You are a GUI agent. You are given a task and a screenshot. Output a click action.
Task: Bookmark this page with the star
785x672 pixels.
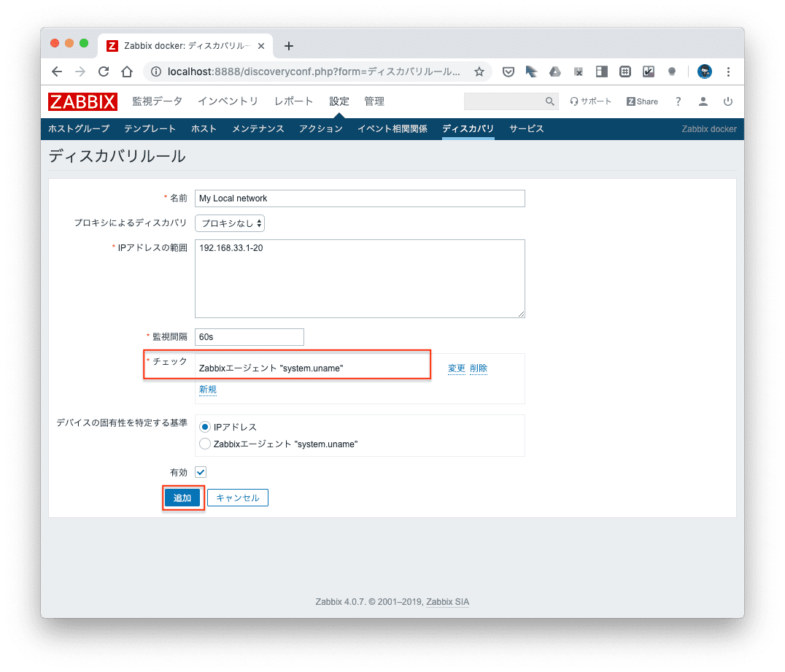coord(479,72)
